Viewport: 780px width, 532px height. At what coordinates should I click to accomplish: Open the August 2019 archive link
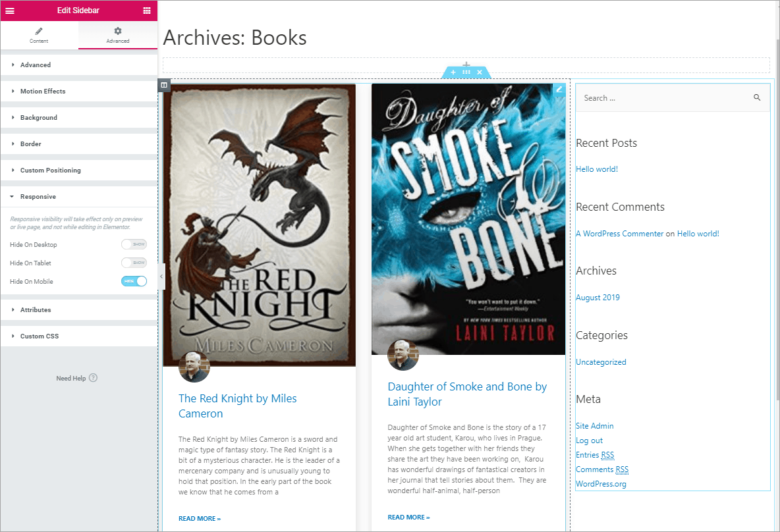coord(598,298)
